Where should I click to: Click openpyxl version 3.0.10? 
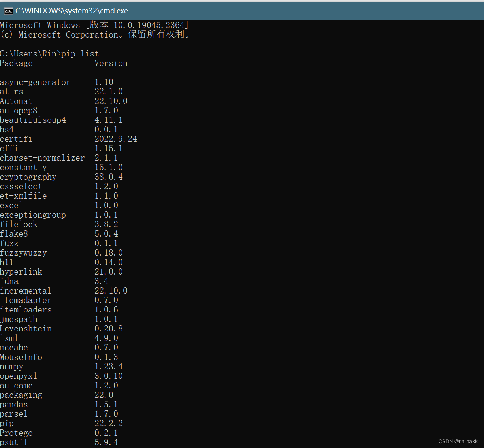tap(109, 376)
